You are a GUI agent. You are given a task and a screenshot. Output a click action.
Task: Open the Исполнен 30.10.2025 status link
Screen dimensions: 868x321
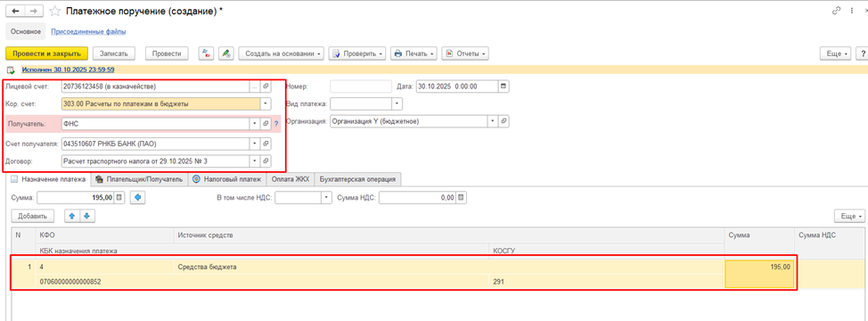(68, 70)
